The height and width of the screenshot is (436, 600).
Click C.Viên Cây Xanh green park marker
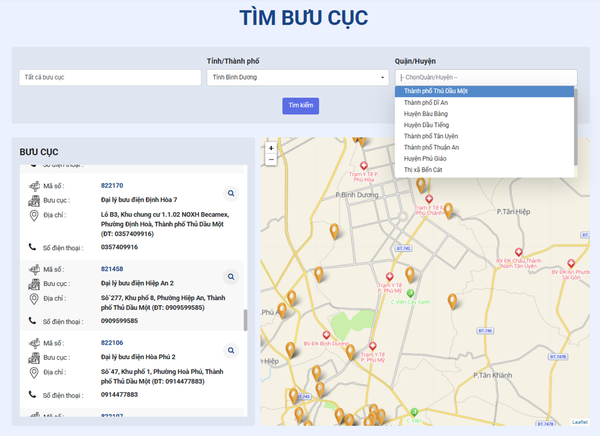coord(410,294)
